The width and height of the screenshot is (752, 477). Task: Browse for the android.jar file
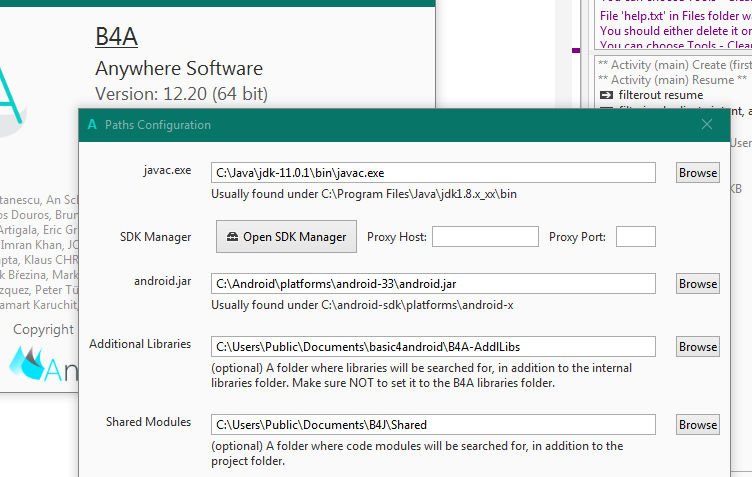(x=698, y=284)
